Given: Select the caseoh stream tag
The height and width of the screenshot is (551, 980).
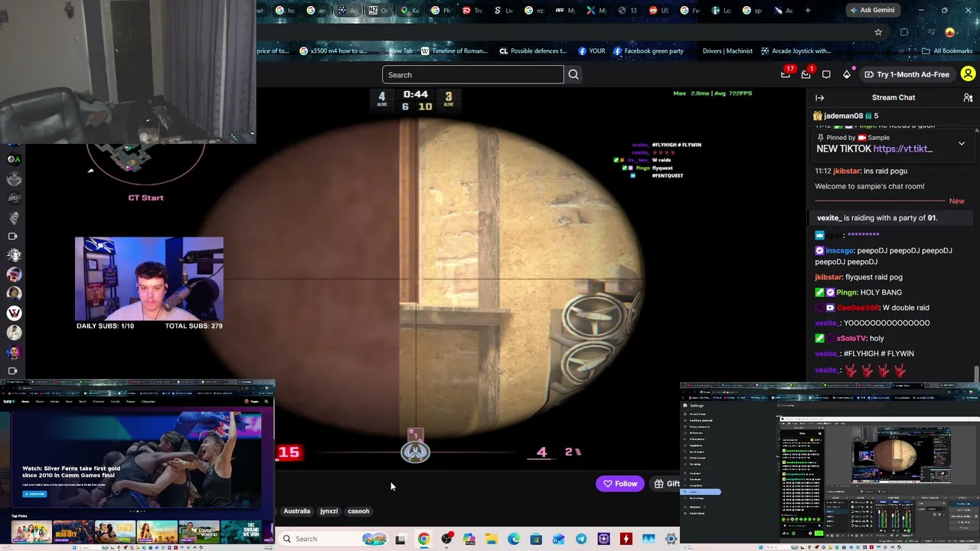Looking at the screenshot, I should 358,511.
